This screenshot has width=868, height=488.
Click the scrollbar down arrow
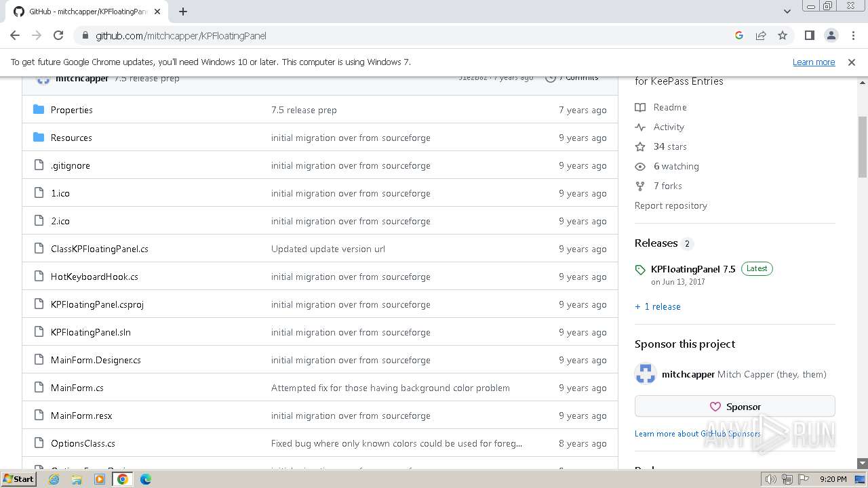click(x=862, y=463)
